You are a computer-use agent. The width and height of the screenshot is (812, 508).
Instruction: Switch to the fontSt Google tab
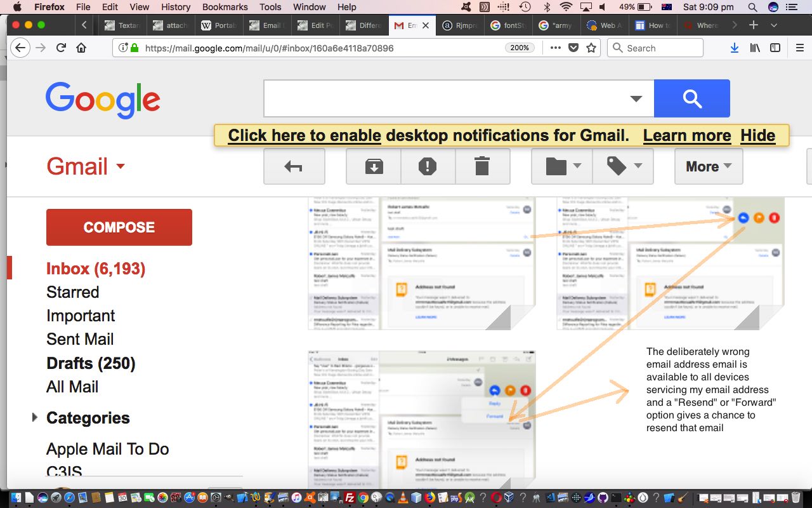coord(509,25)
